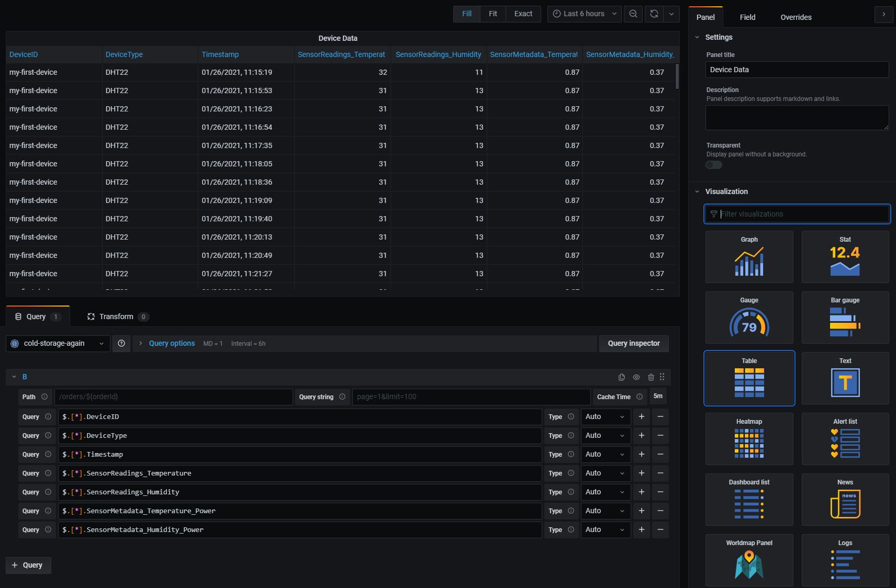This screenshot has height=588, width=896.
Task: Expand Query options
Action: pyautogui.click(x=172, y=344)
